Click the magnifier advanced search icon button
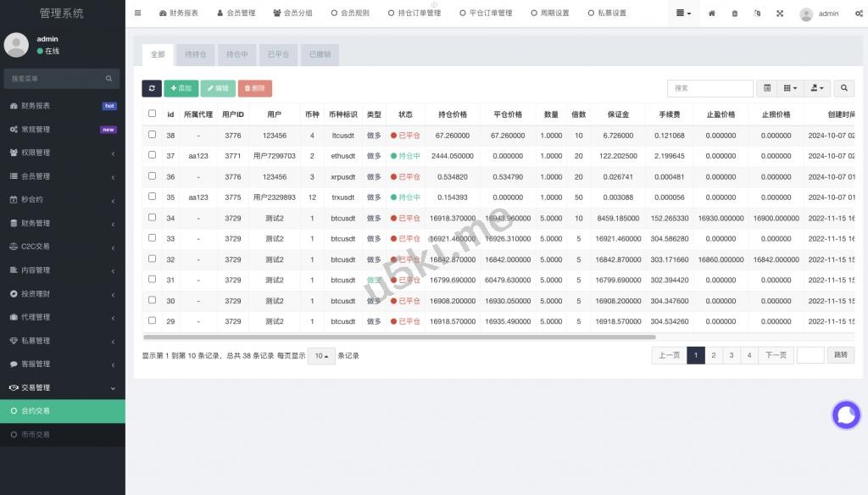This screenshot has width=868, height=495. (844, 88)
